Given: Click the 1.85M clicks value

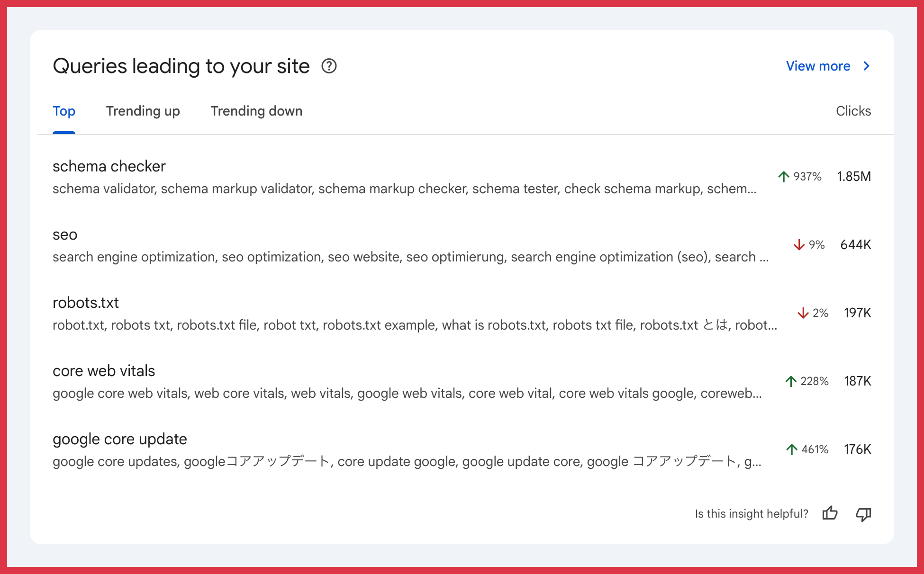Looking at the screenshot, I should coord(854,176).
